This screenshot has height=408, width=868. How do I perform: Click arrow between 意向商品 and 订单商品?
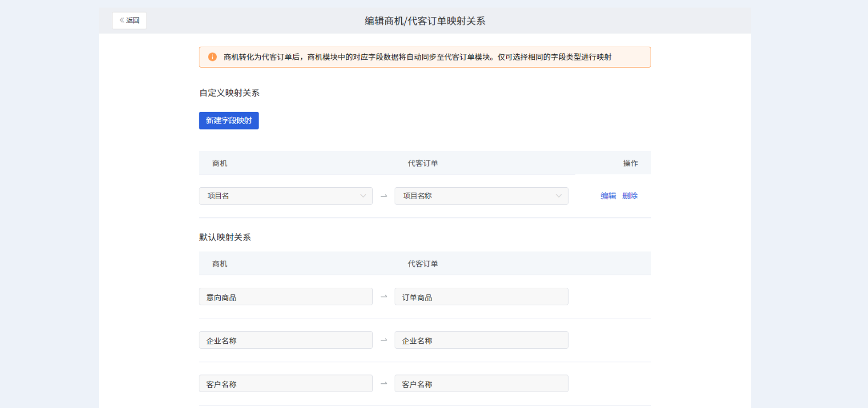point(384,297)
